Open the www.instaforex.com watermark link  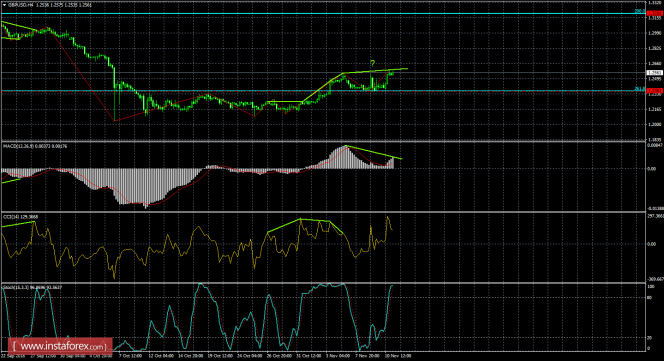[59, 346]
